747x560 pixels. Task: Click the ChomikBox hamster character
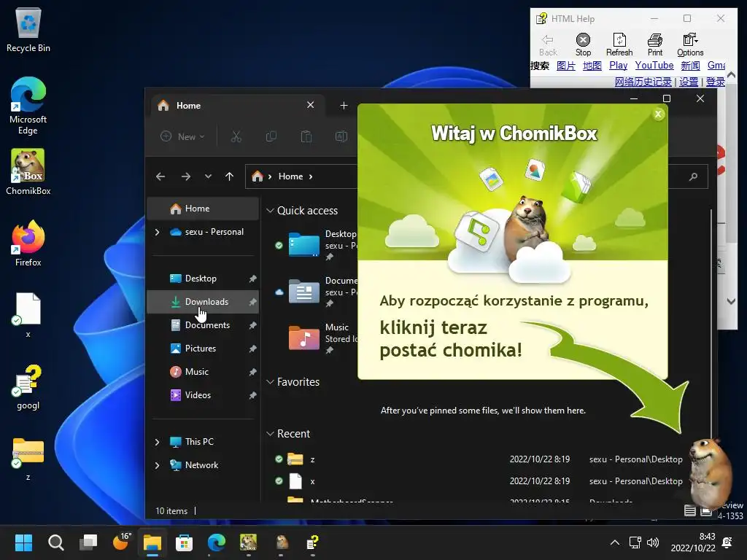(711, 474)
